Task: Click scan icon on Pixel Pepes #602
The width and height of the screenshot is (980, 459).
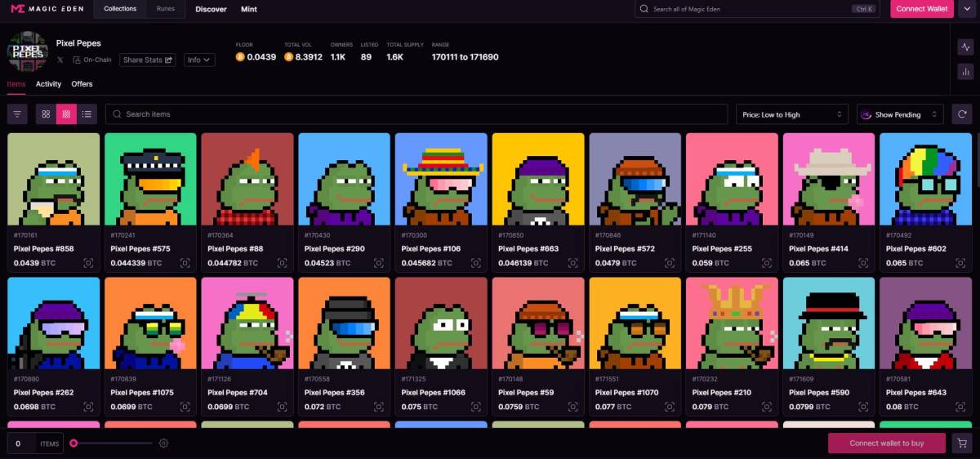Action: click(960, 263)
